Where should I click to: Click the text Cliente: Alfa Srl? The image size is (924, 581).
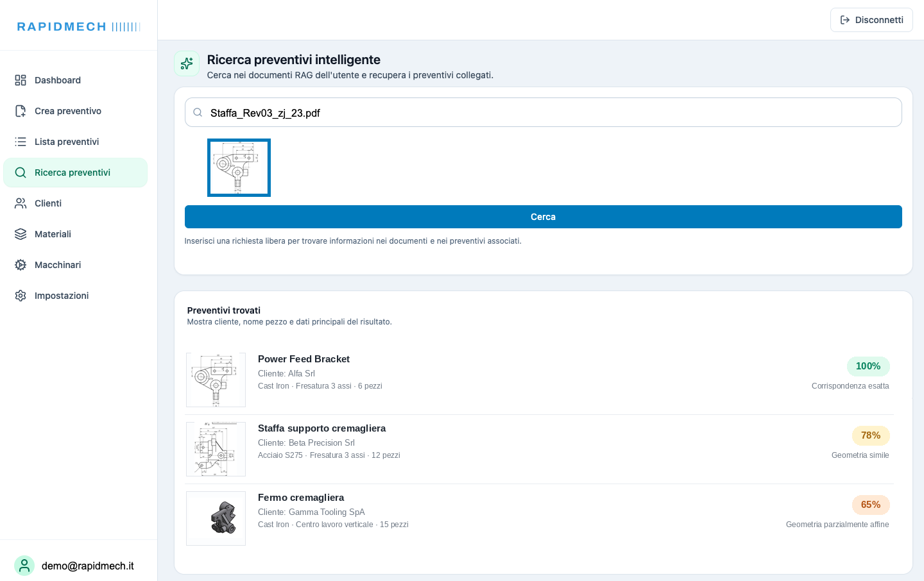[286, 373]
